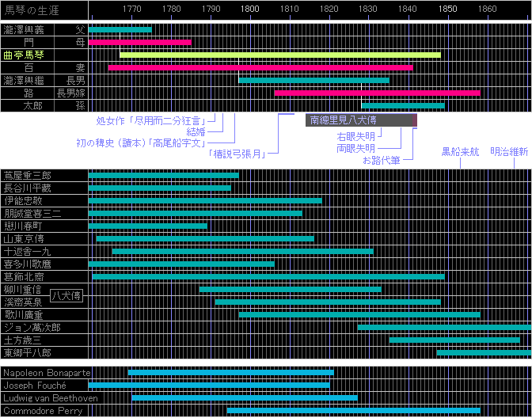532x418 pixels.
Task: Select the 明治維新 event label
Action: pyautogui.click(x=509, y=151)
